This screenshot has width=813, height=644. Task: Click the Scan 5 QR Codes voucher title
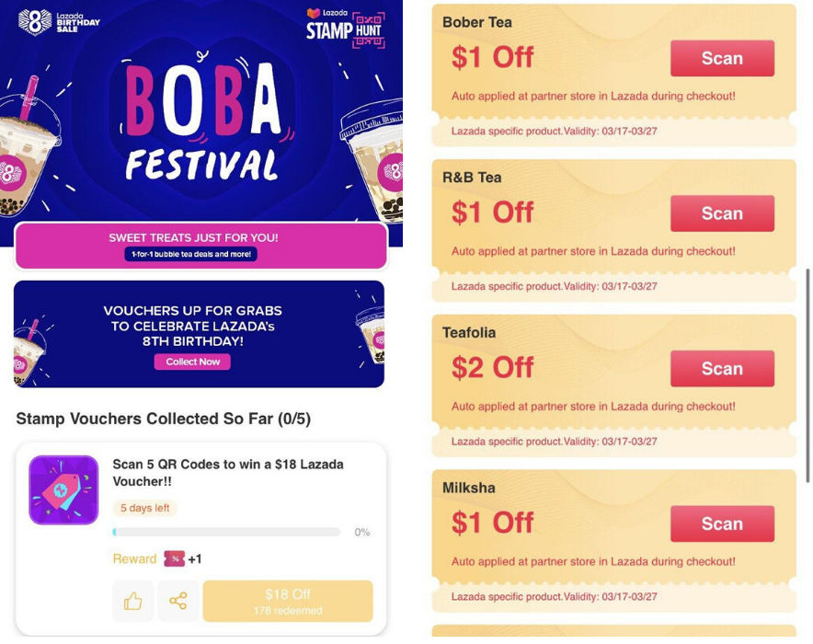[227, 472]
